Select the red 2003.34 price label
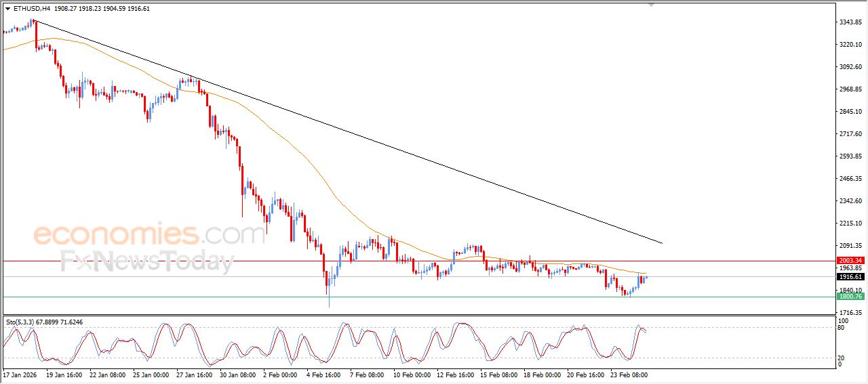868x384 pixels. [x=850, y=261]
